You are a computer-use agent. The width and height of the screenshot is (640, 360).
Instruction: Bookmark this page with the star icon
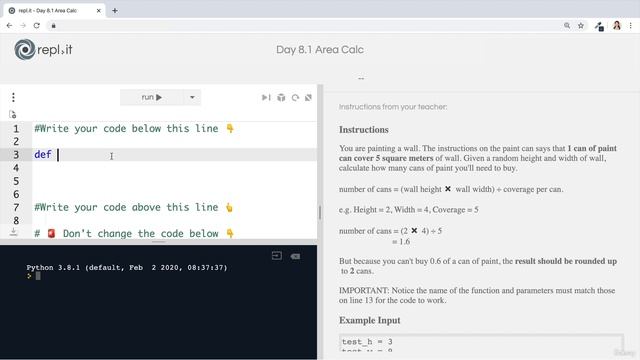[581, 26]
